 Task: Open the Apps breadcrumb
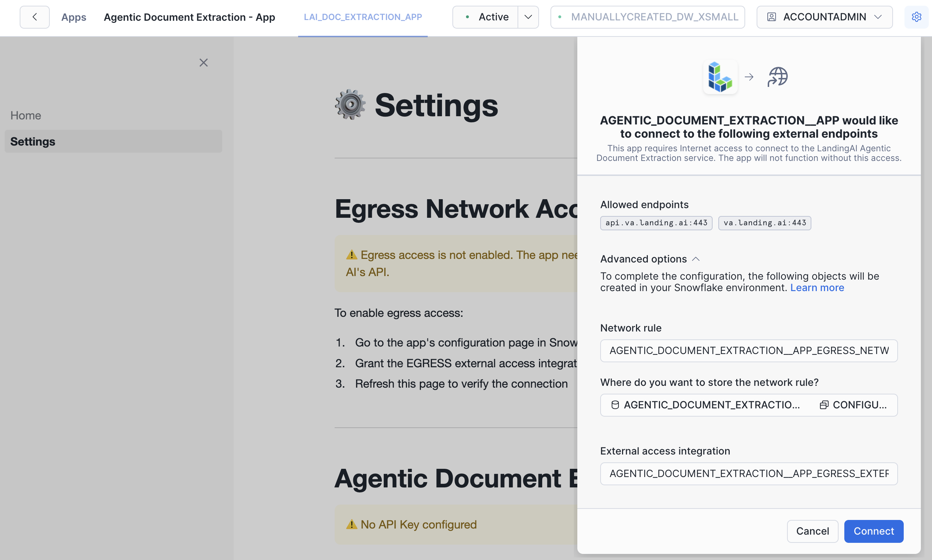[74, 16]
